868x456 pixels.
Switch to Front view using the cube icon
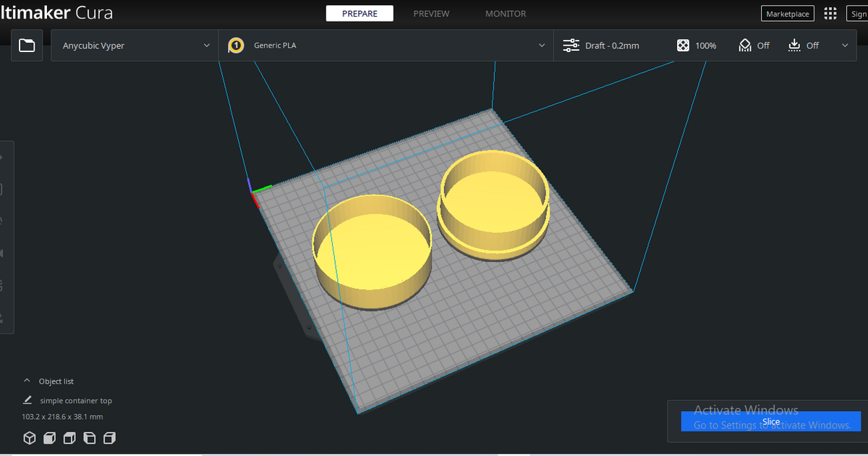click(x=49, y=438)
